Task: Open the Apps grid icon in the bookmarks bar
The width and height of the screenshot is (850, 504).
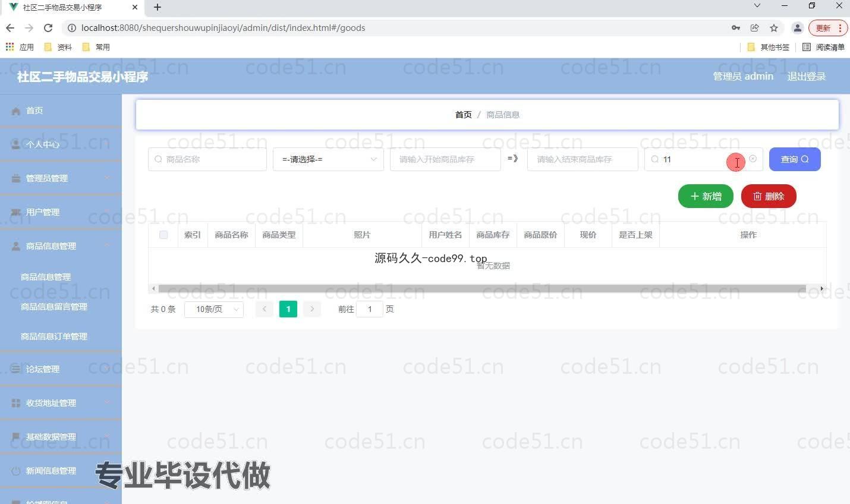Action: [10, 47]
